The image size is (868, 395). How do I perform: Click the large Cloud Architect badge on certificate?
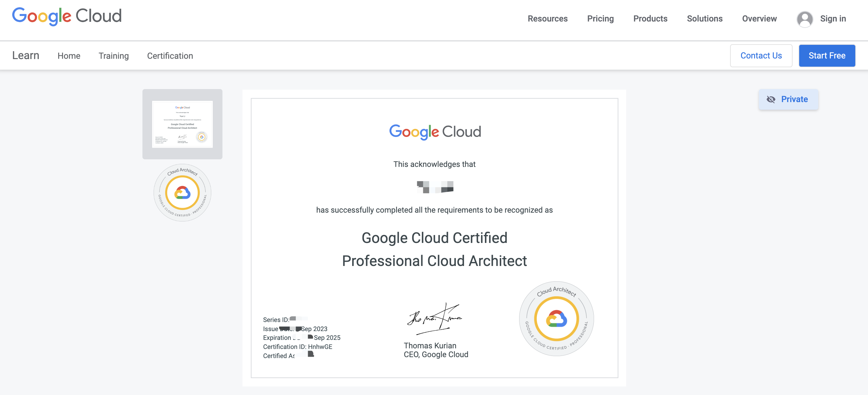[556, 319]
